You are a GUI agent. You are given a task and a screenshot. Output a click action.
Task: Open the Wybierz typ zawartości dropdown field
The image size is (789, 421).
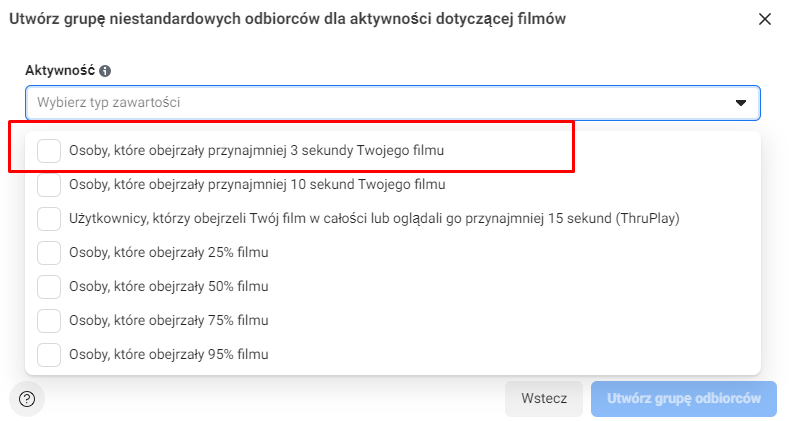(x=392, y=103)
